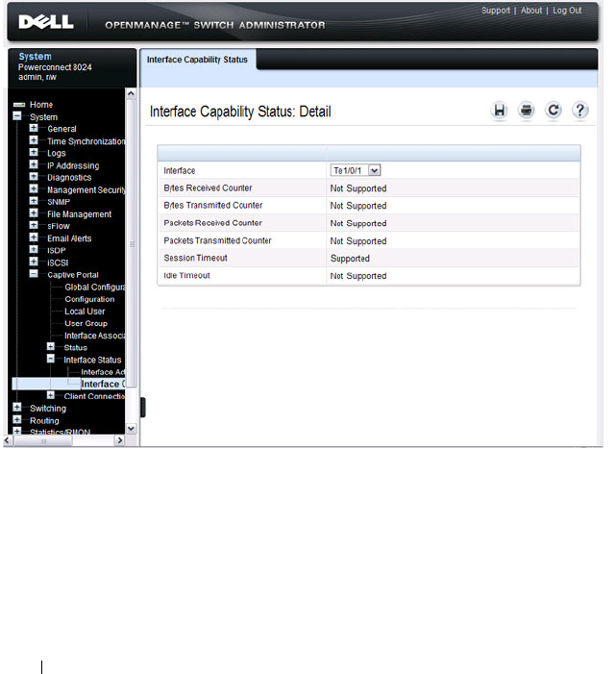Open Home in navigation tree
Screen dimensions: 616x674
pos(41,105)
